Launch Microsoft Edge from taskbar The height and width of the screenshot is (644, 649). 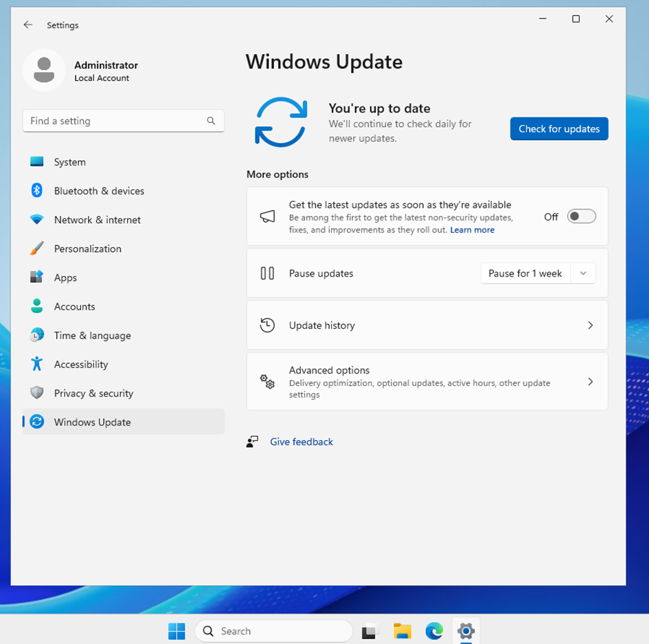[434, 631]
